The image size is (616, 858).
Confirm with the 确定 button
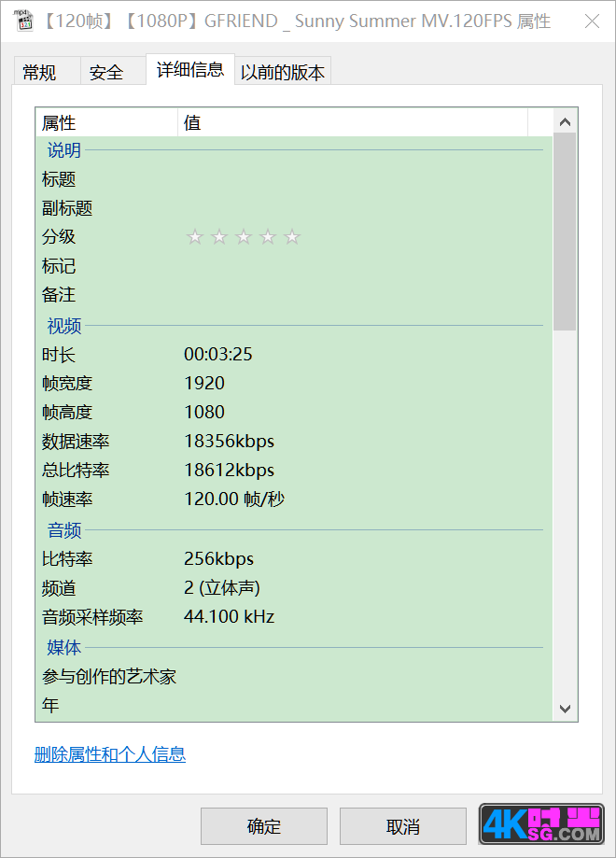pyautogui.click(x=264, y=826)
